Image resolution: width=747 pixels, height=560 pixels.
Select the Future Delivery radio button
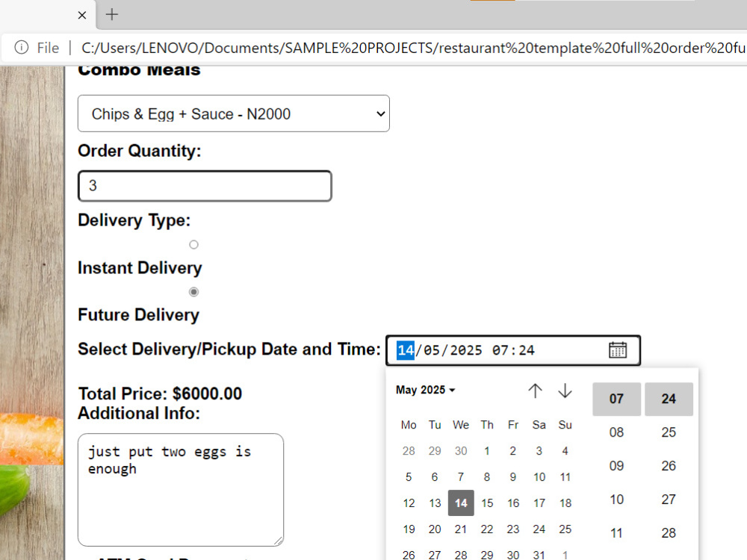click(x=193, y=292)
